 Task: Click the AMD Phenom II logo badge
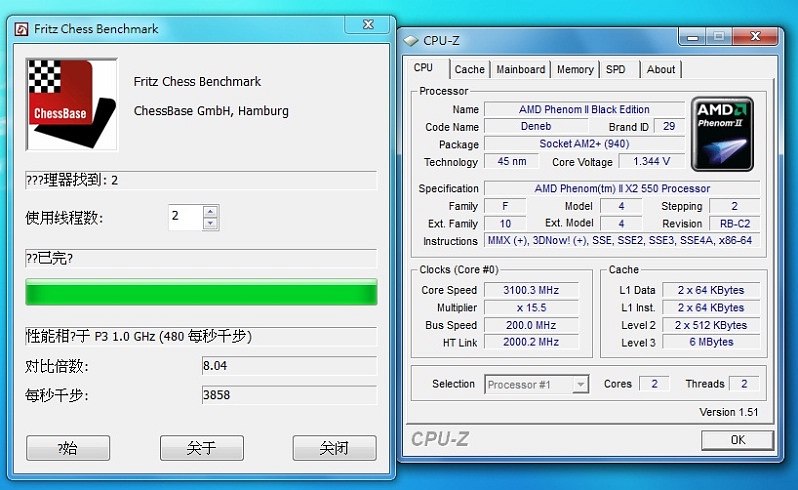pyautogui.click(x=722, y=134)
